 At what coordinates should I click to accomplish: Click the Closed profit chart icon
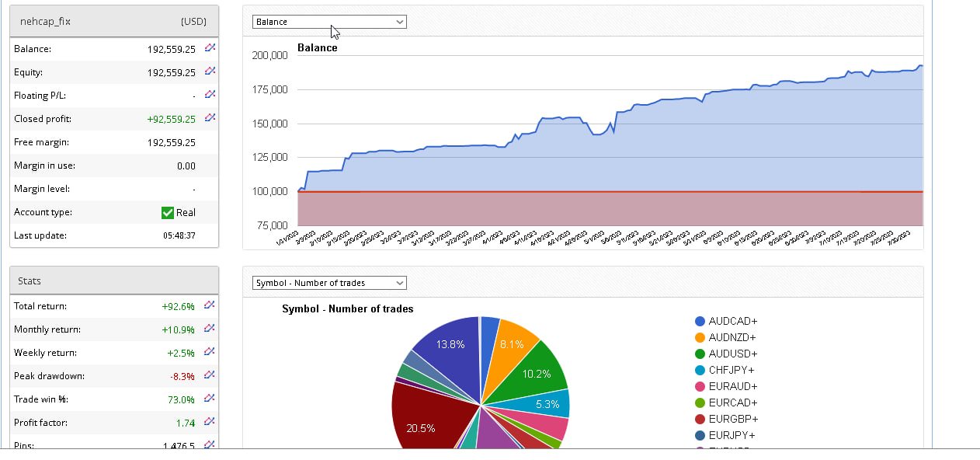210,118
